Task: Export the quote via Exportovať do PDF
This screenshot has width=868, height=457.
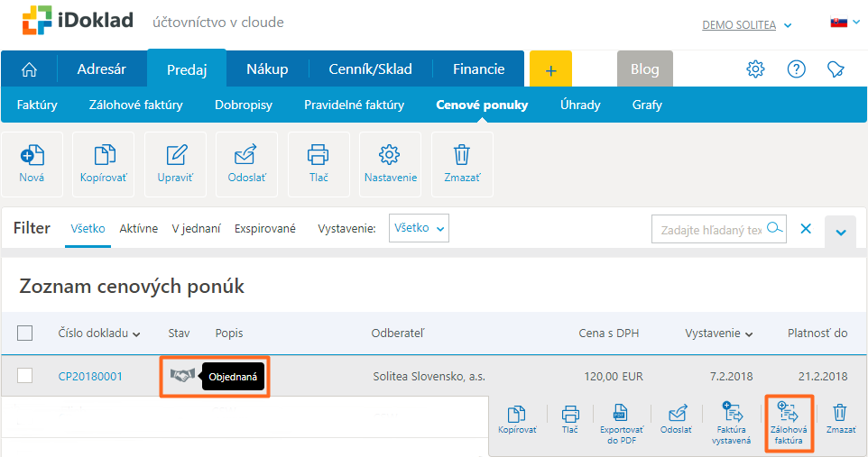Action: pos(620,422)
